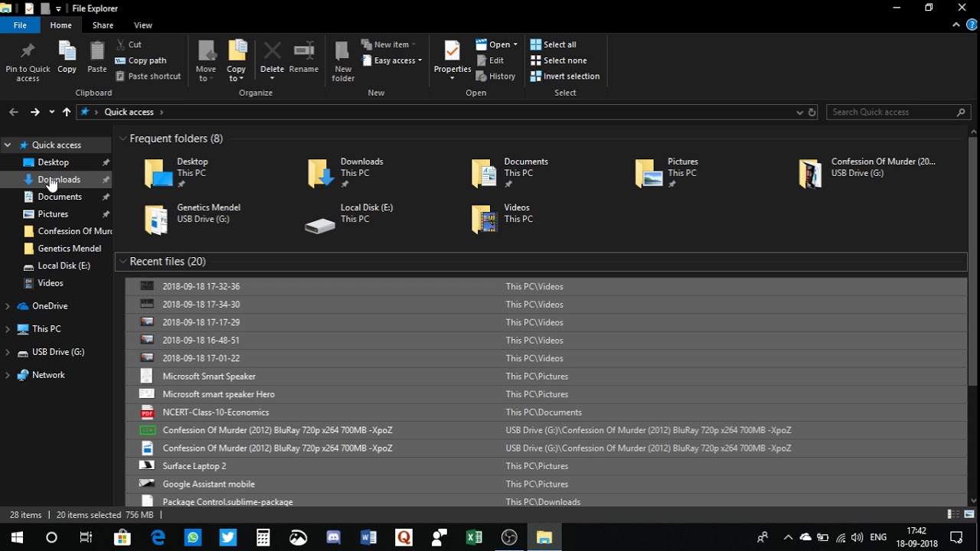
Task: Select Documents in the navigation pane
Action: (x=60, y=197)
